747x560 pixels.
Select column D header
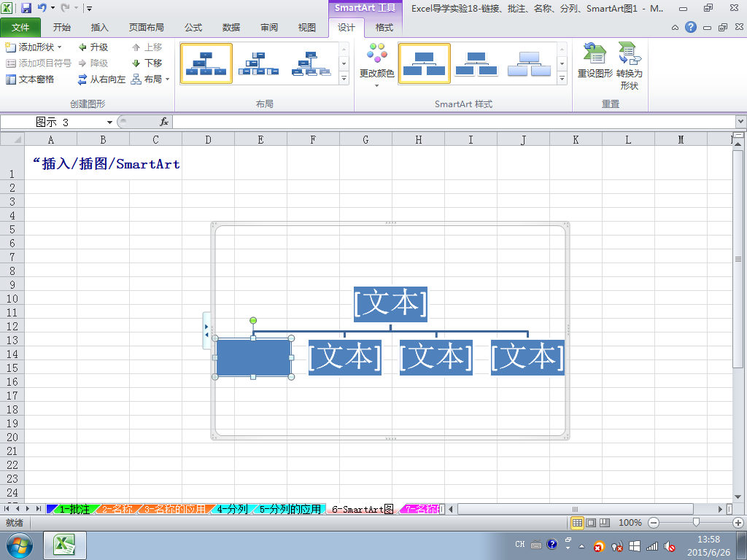coord(208,139)
